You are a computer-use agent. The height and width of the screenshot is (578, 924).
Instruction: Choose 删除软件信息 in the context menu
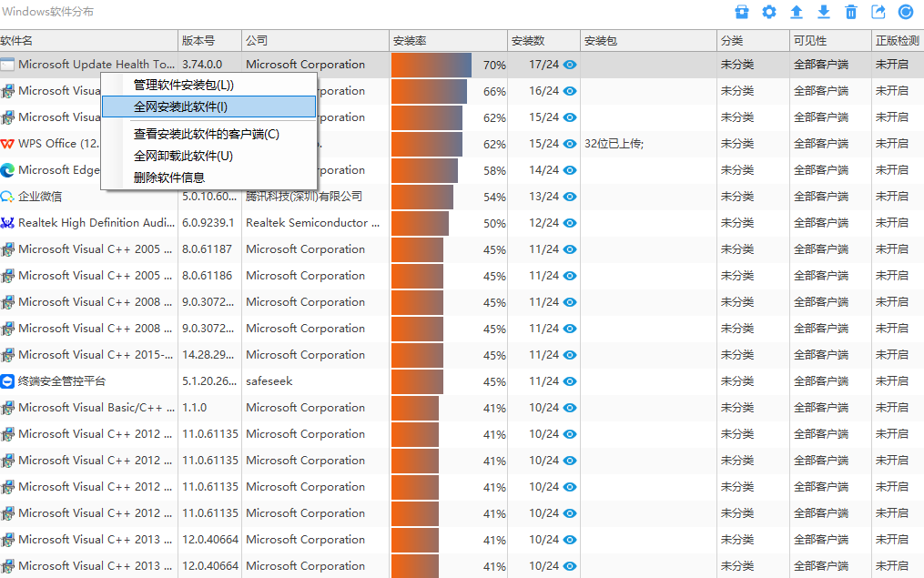tap(209, 177)
